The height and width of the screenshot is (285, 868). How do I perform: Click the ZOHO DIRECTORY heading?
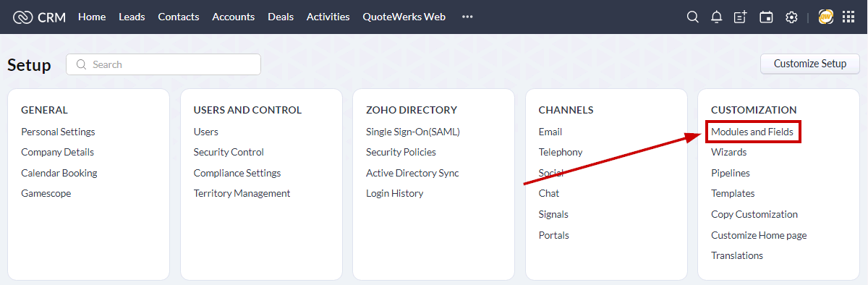pos(412,110)
